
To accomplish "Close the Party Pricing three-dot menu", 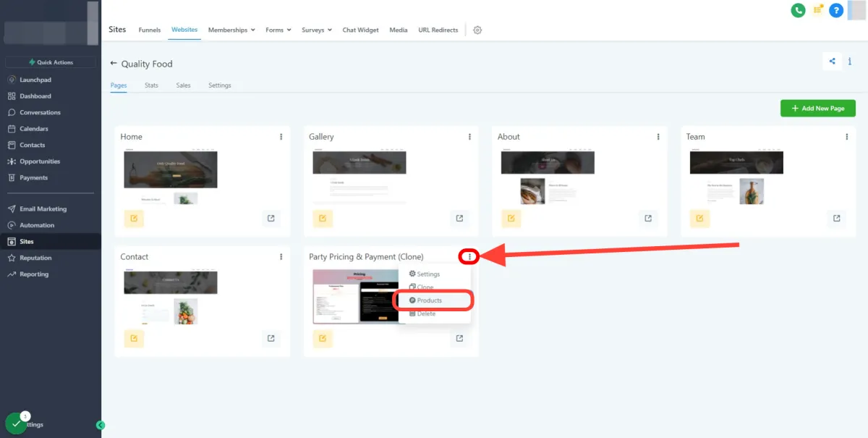I will click(469, 256).
